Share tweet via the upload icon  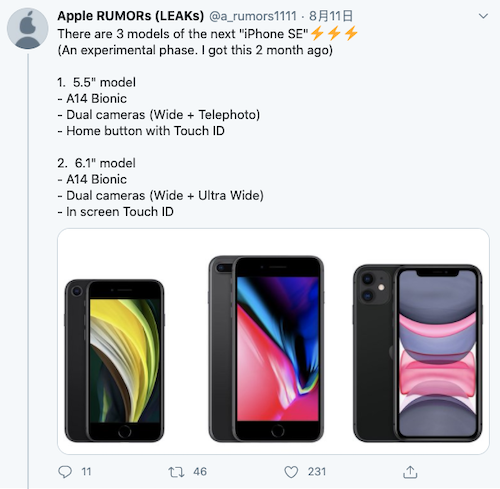pos(410,472)
